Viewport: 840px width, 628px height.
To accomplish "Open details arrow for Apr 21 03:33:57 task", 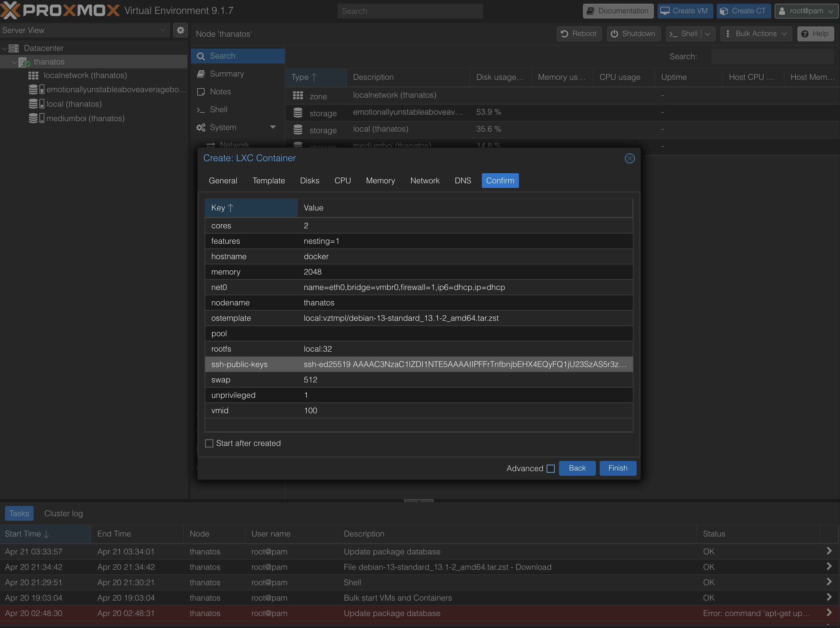I will tap(829, 551).
